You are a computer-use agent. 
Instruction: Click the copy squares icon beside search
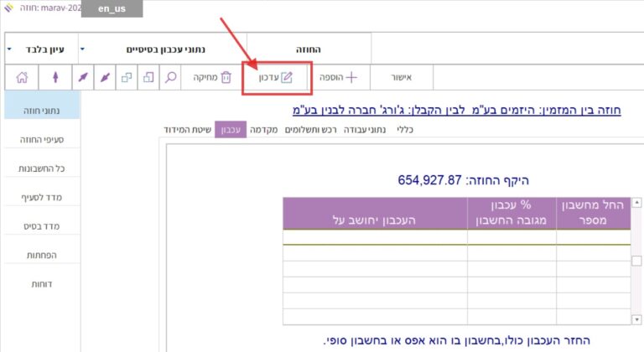pyautogui.click(x=148, y=77)
